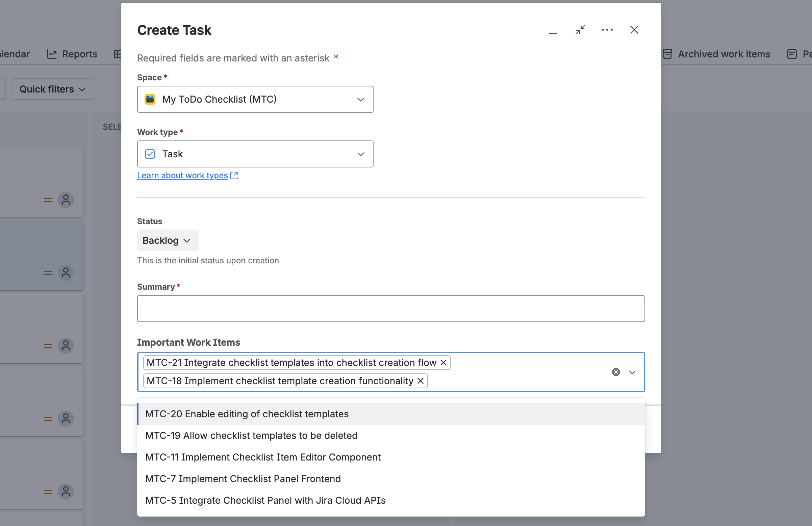Select MTC-19 Allow checklist templates to be deleted
This screenshot has height=526, width=812.
(251, 436)
